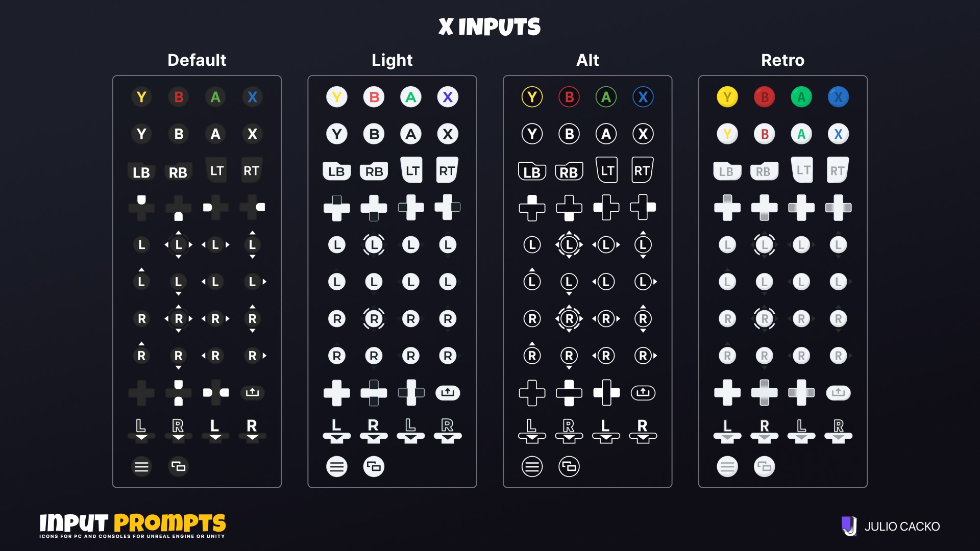Click the Julio Cacko author name
The height and width of the screenshot is (551, 980).
tap(902, 527)
